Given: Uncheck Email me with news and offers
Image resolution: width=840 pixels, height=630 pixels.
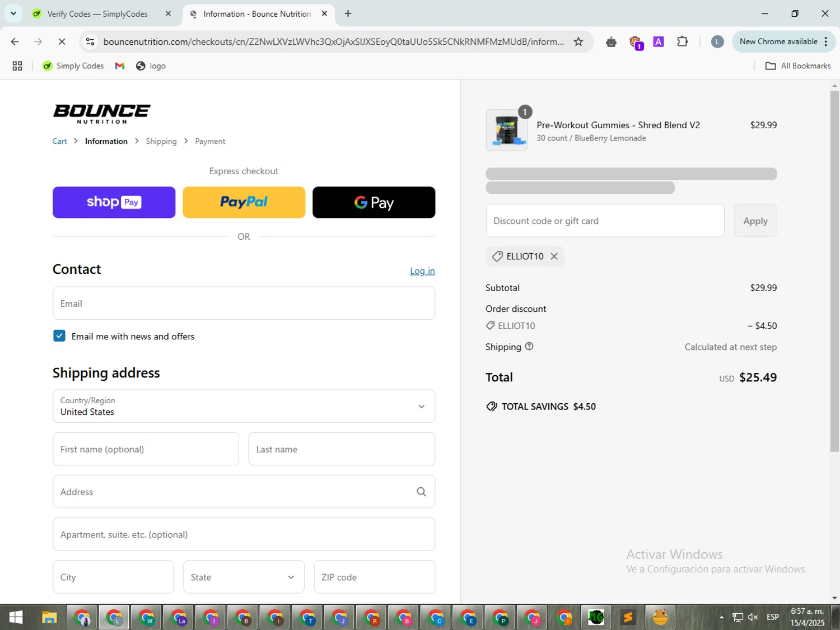Looking at the screenshot, I should pos(59,336).
